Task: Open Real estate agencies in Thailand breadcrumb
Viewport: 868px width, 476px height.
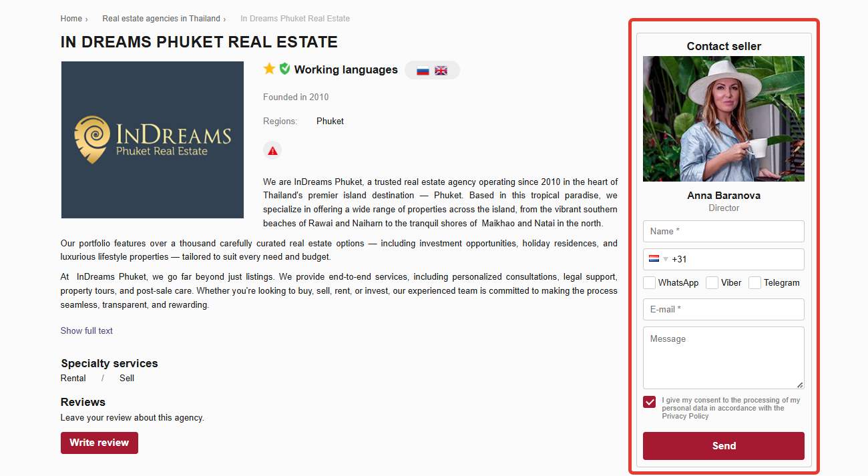Action: (x=161, y=19)
